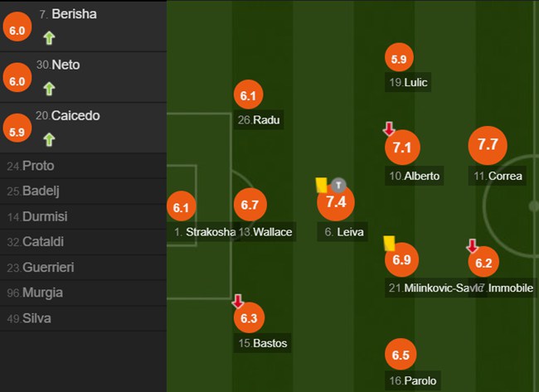The image size is (539, 392).
Task: Select bench player Badelj
Action: (83, 191)
